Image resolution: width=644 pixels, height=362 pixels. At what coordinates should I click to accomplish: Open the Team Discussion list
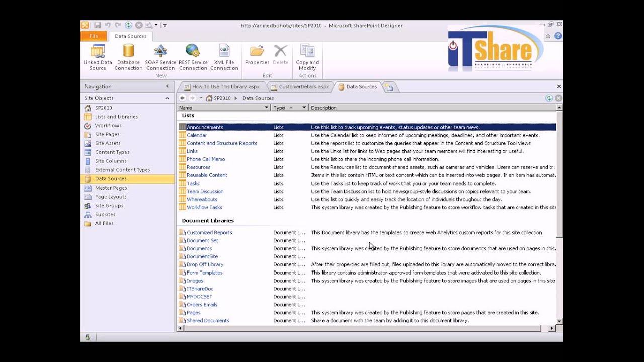click(205, 192)
